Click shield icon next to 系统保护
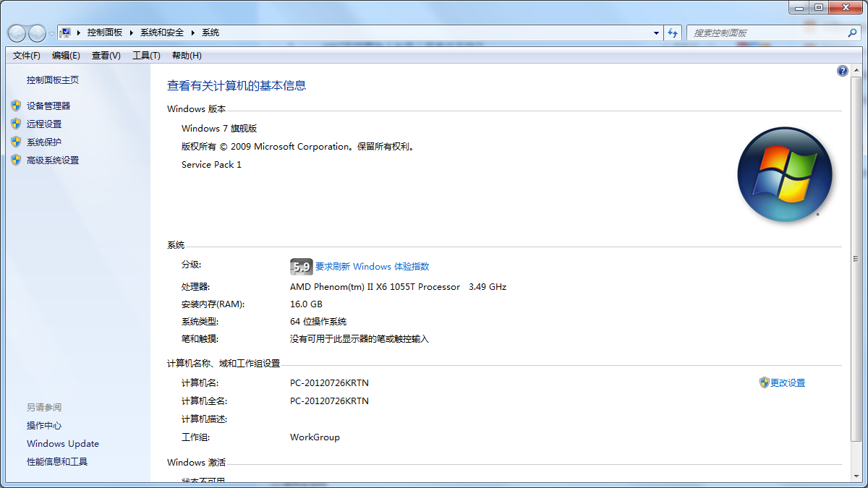The height and width of the screenshot is (488, 868). click(x=16, y=142)
